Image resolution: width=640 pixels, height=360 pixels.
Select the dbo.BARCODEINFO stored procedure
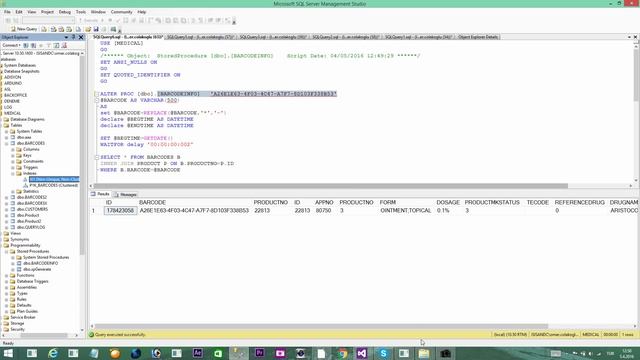point(40,263)
